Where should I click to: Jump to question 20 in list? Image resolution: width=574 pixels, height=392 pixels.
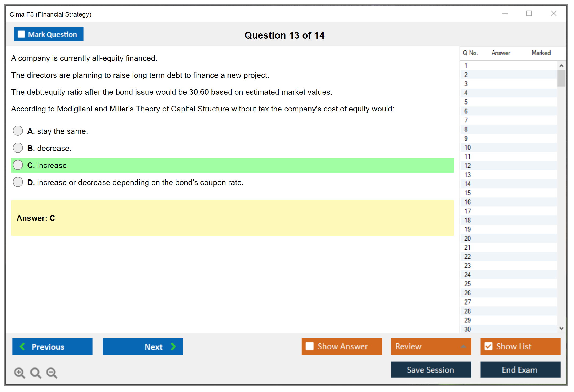tap(467, 238)
